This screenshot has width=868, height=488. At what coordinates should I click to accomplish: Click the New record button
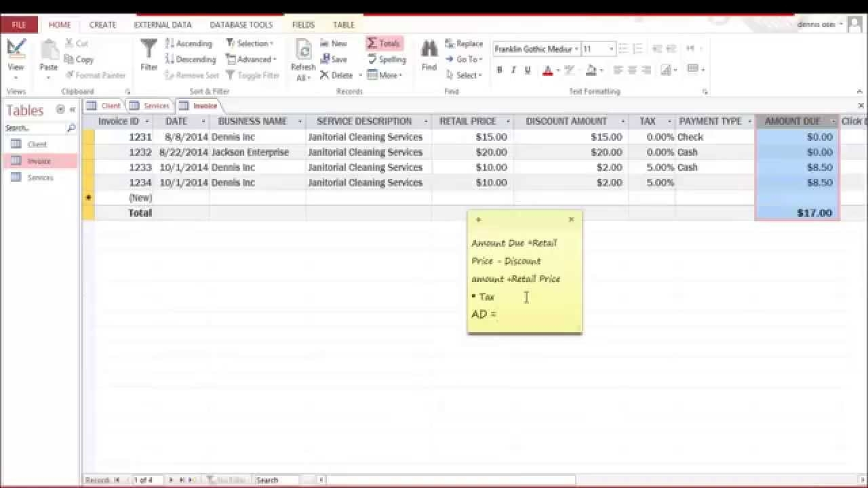pyautogui.click(x=332, y=43)
